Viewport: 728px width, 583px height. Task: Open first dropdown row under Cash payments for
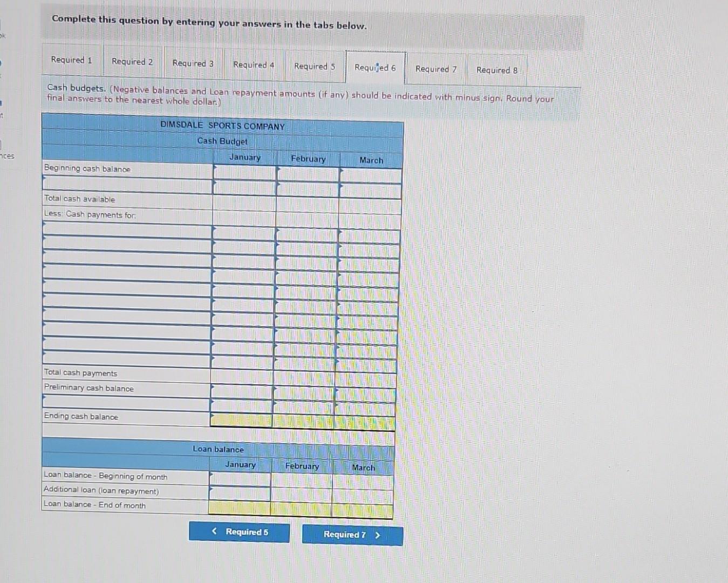pos(127,229)
